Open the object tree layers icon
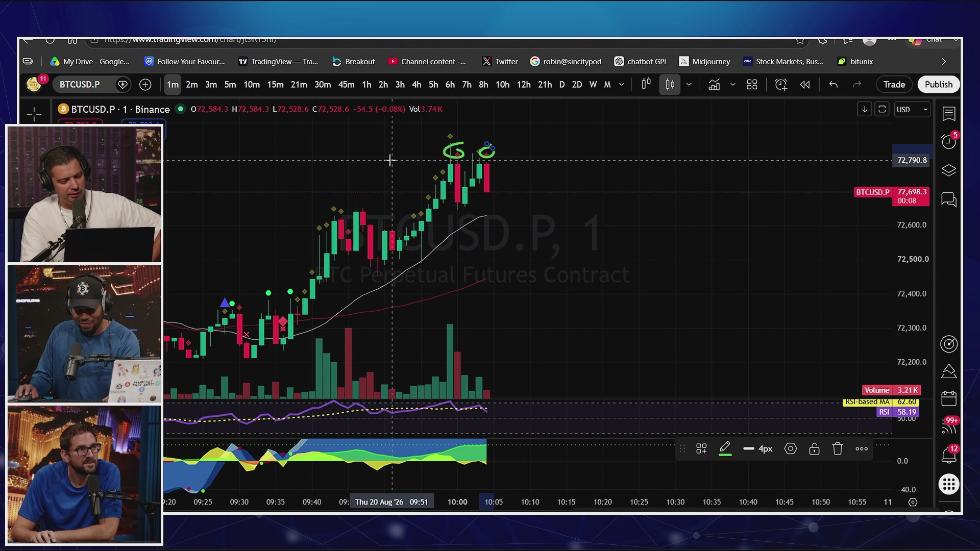The image size is (980, 551). pos(949,170)
